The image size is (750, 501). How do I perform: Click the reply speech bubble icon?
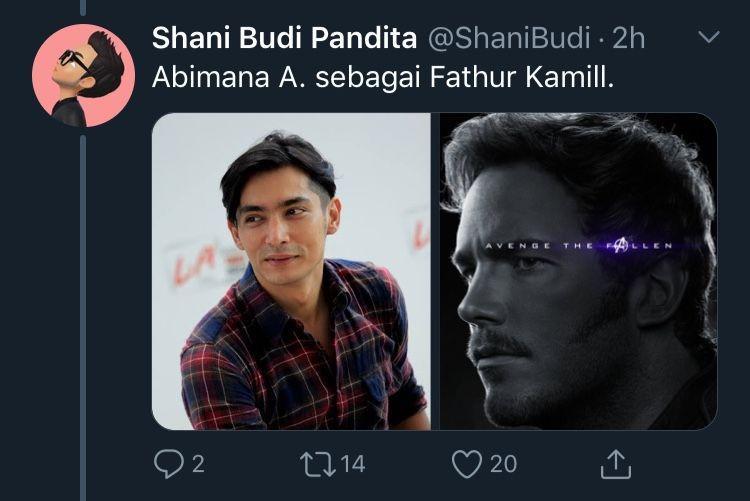(169, 463)
